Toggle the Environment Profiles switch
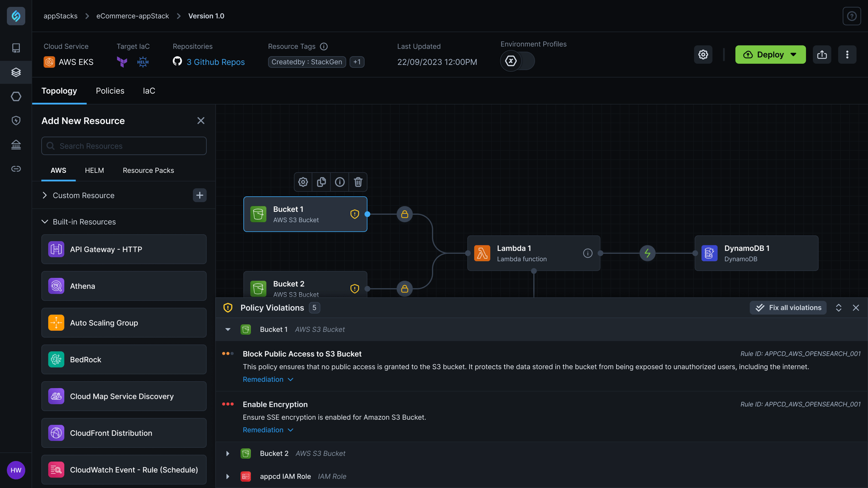This screenshot has height=488, width=868. click(517, 61)
